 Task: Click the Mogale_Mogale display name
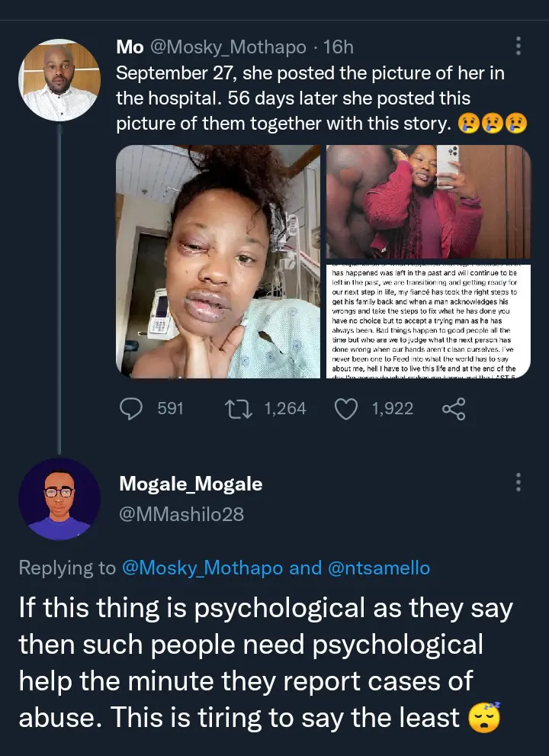[191, 484]
